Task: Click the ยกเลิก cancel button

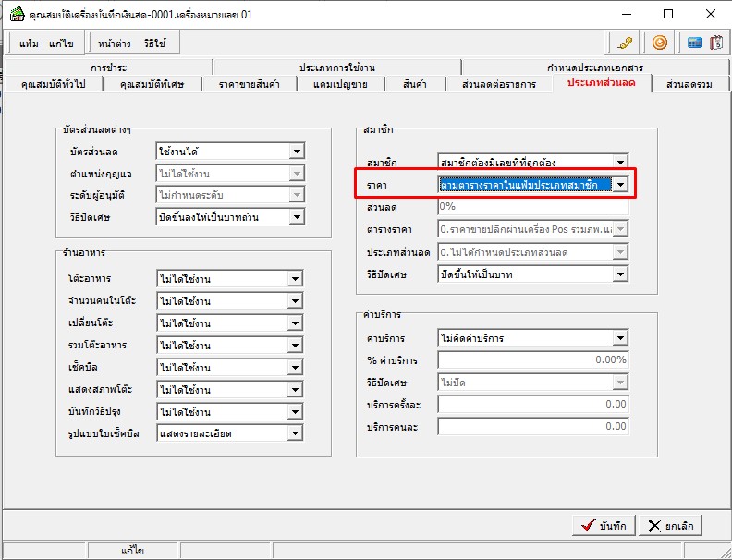Action: coord(670,525)
